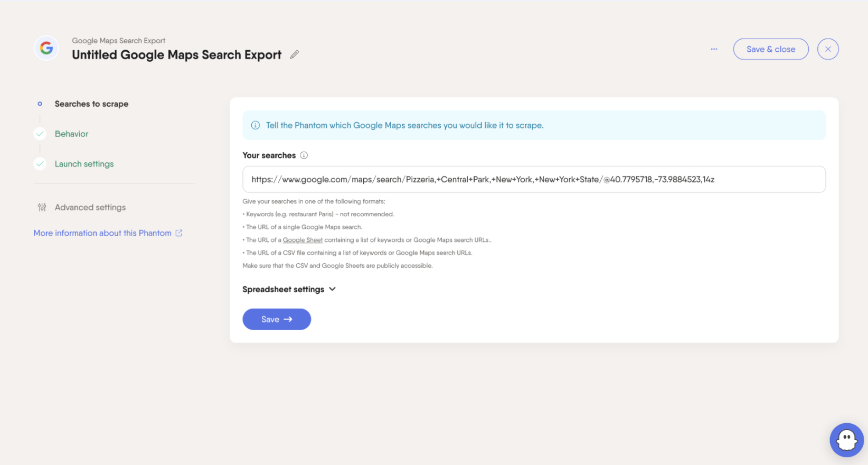Click the Google Maps Search Export subtitle
Screen dimensions: 868x465
pos(119,41)
